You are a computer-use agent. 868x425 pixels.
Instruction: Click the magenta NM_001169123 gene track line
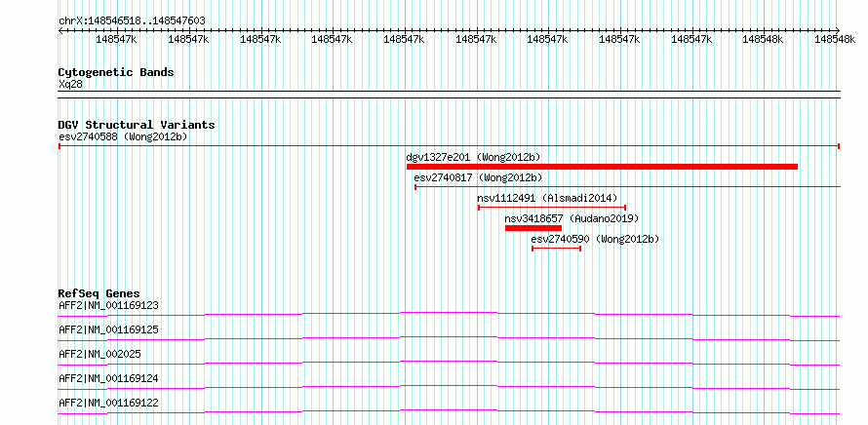[449, 314]
